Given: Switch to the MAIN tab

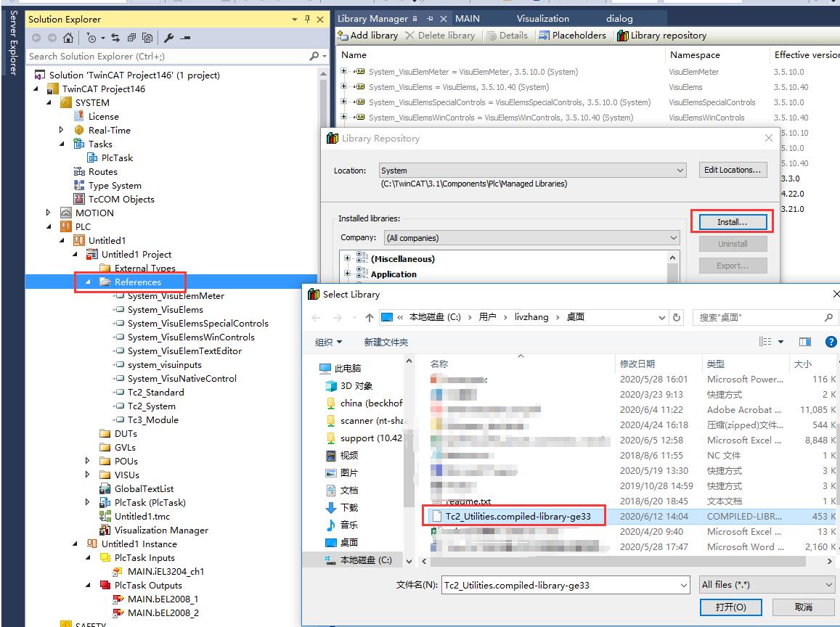Looking at the screenshot, I should [x=468, y=19].
